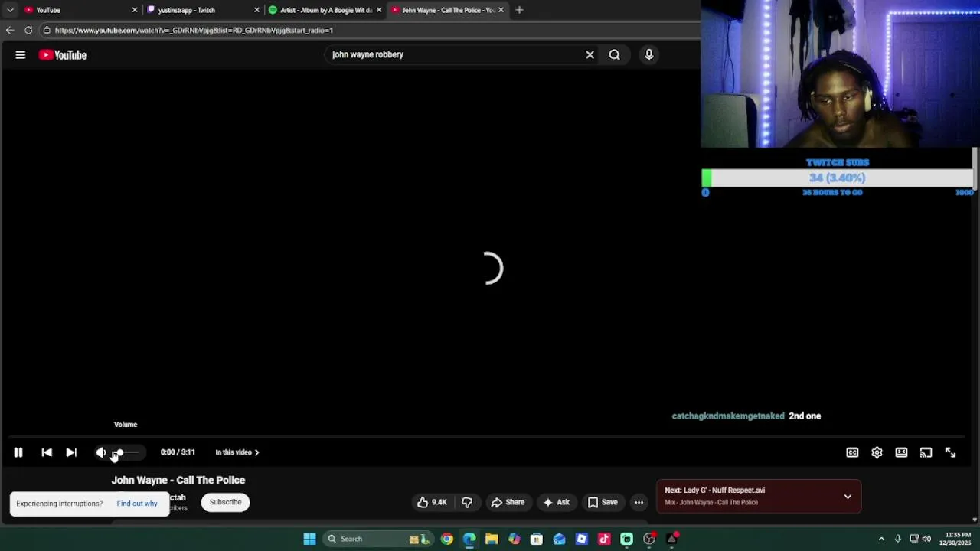The width and height of the screenshot is (980, 551).
Task: Like the video with 9.4K likes
Action: click(x=432, y=502)
